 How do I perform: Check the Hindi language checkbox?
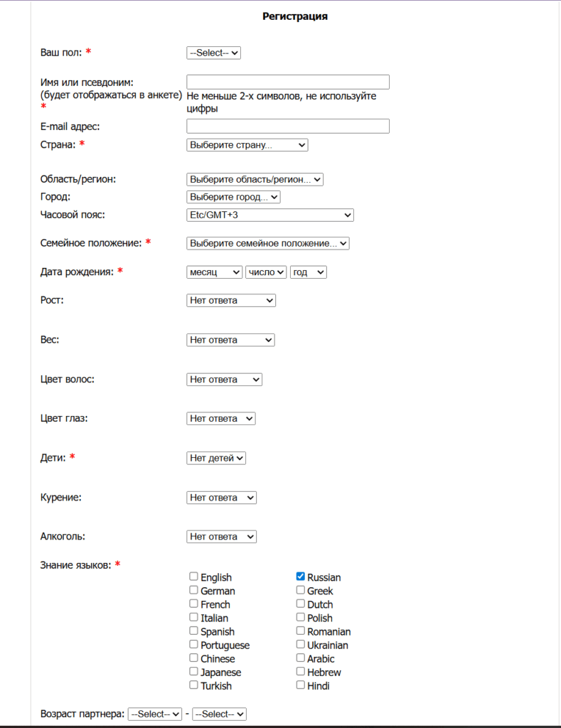pos(301,685)
